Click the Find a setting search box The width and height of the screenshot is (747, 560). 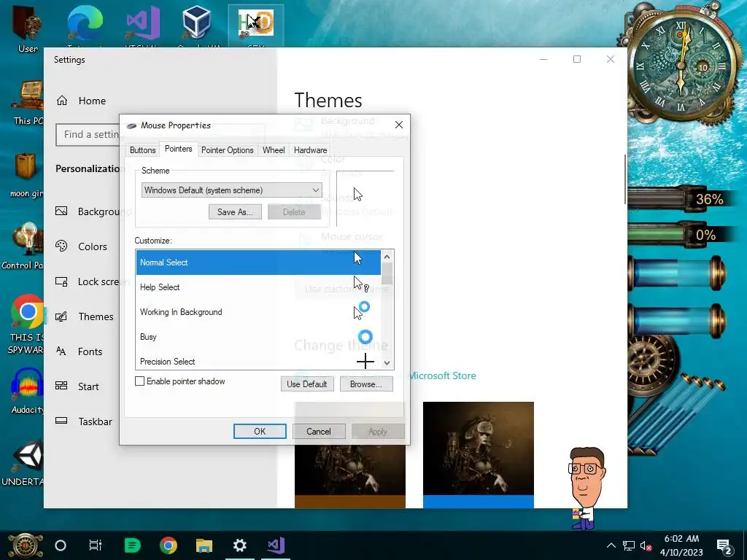point(88,135)
